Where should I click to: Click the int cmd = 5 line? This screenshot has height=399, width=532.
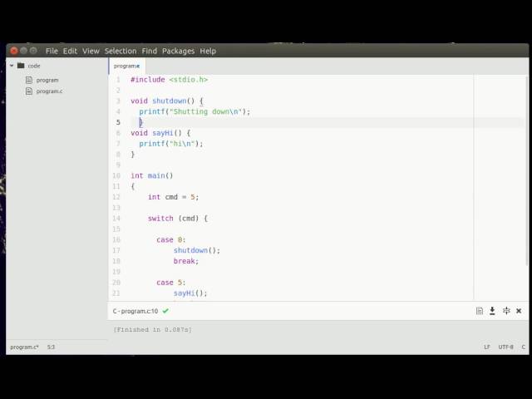pos(174,197)
